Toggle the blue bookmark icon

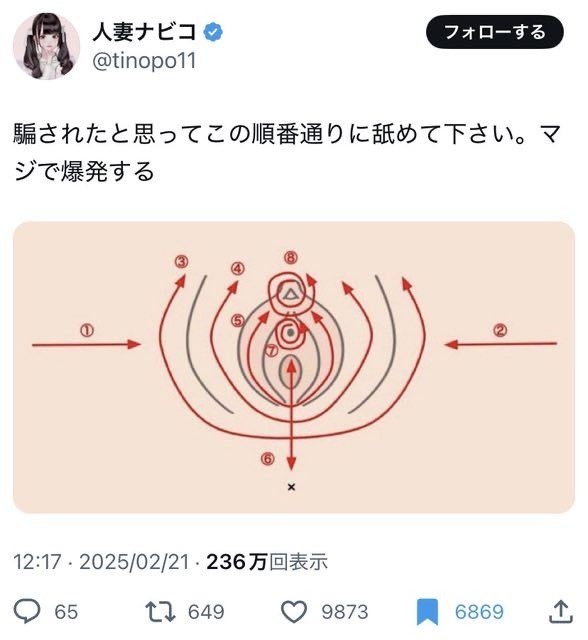coord(427,611)
